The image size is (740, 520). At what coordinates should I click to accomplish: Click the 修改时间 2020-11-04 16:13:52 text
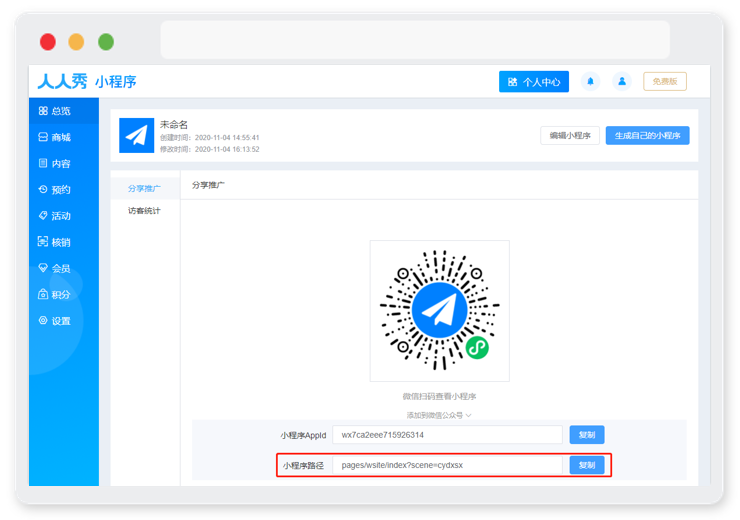point(210,149)
